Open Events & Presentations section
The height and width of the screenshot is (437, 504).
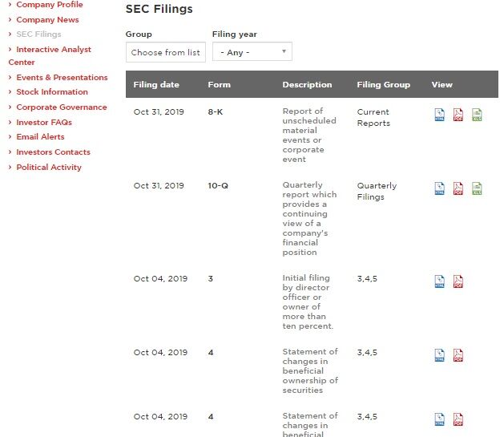coord(62,78)
